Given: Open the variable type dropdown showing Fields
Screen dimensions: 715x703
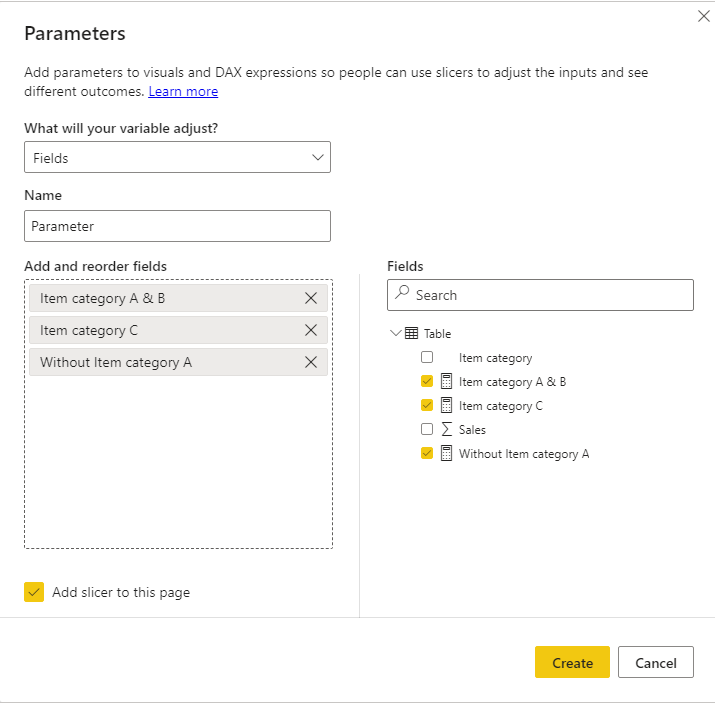Looking at the screenshot, I should click(177, 157).
